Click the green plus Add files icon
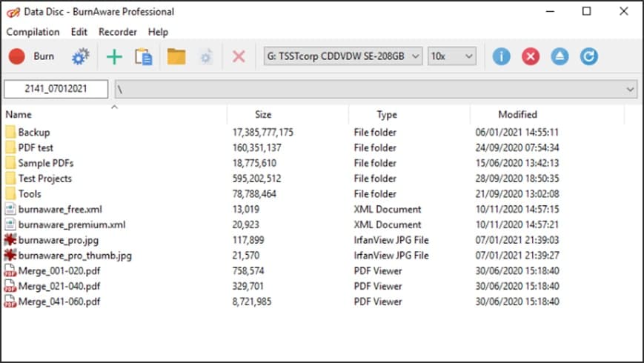644x363 pixels. (114, 56)
